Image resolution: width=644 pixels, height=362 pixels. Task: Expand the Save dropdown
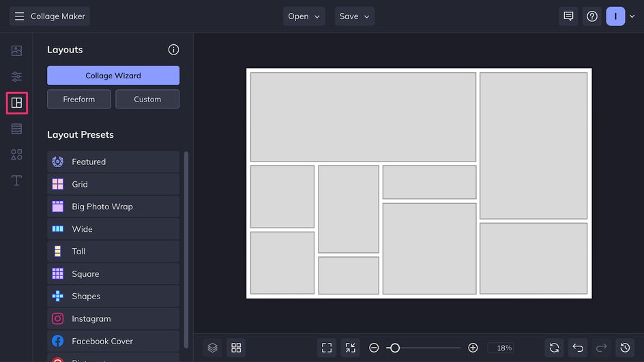click(355, 16)
